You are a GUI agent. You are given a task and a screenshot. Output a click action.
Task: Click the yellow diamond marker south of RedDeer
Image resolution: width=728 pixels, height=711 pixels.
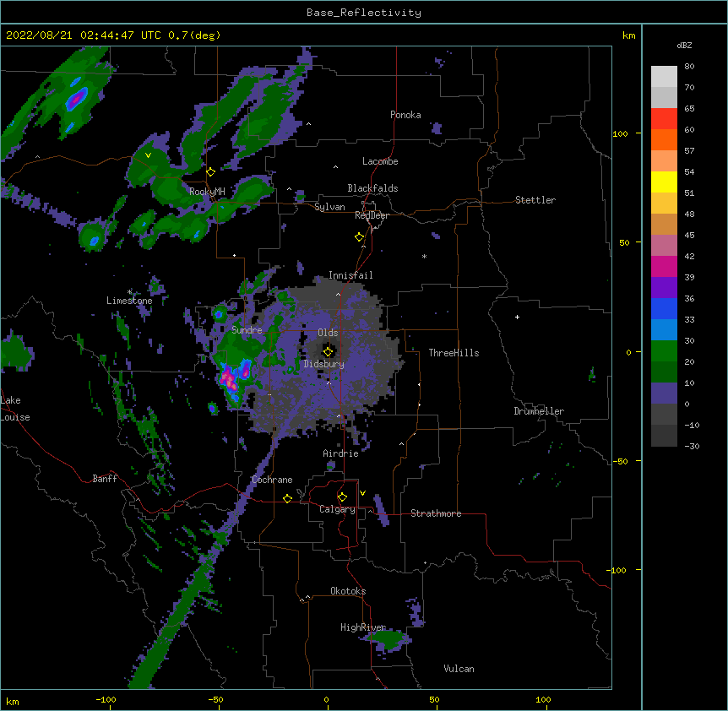pos(360,237)
